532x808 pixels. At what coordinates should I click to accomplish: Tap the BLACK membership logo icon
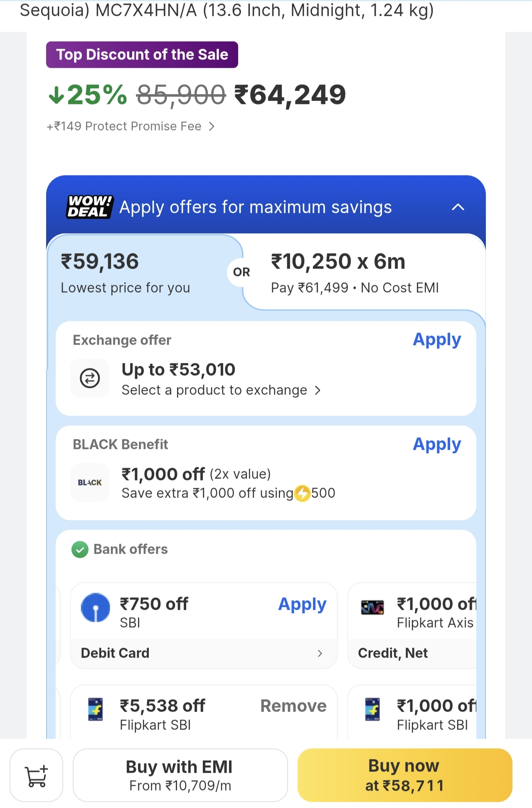click(x=90, y=483)
